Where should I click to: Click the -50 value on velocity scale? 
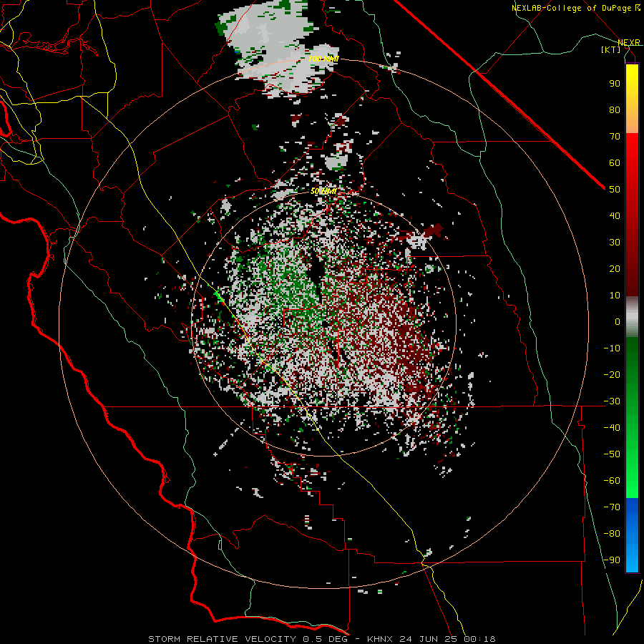tap(612, 454)
